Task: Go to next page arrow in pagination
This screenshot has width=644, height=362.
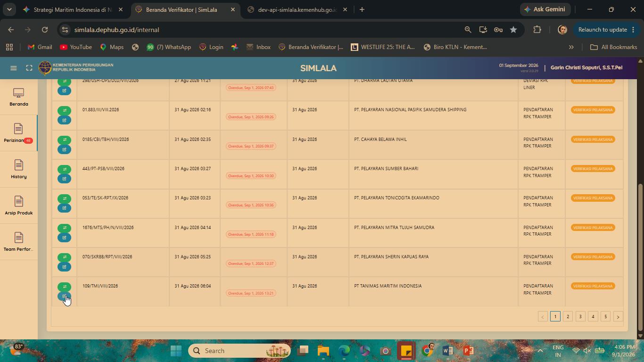Action: coord(618,317)
